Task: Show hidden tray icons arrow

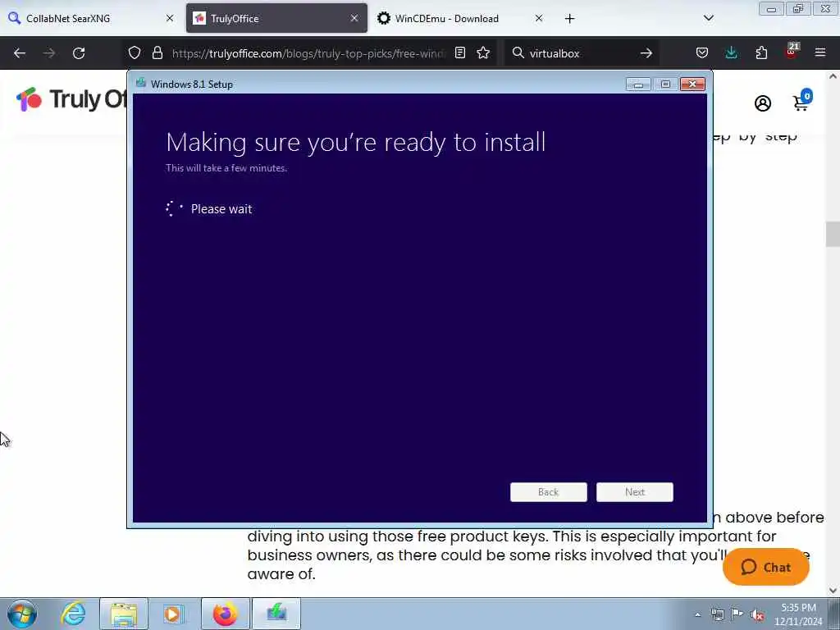Action: coord(697,614)
